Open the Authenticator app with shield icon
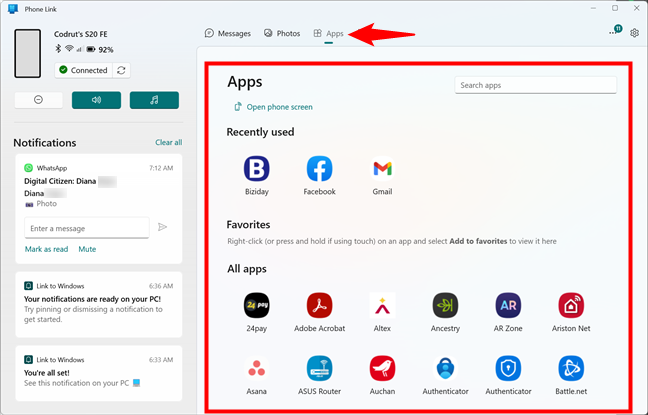The width and height of the screenshot is (648, 415). (508, 368)
